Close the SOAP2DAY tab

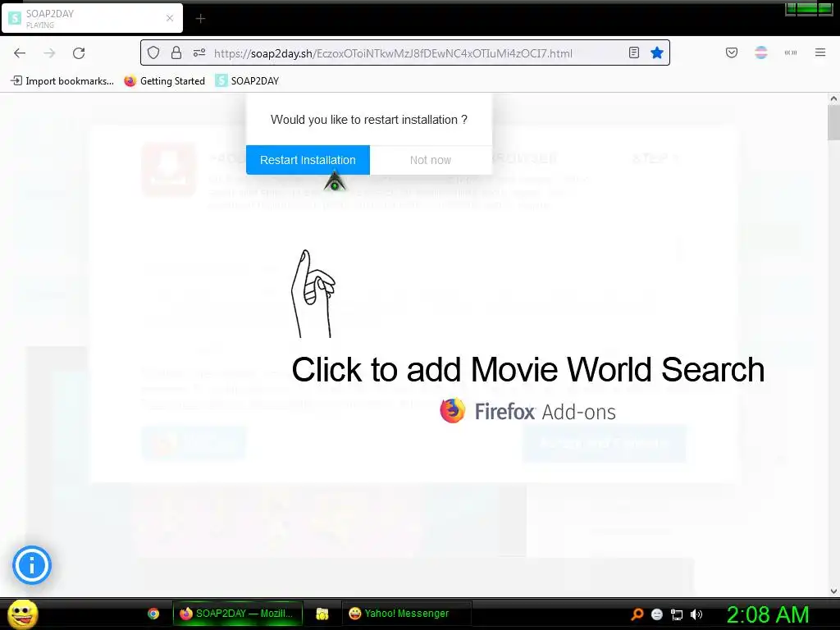click(x=170, y=18)
